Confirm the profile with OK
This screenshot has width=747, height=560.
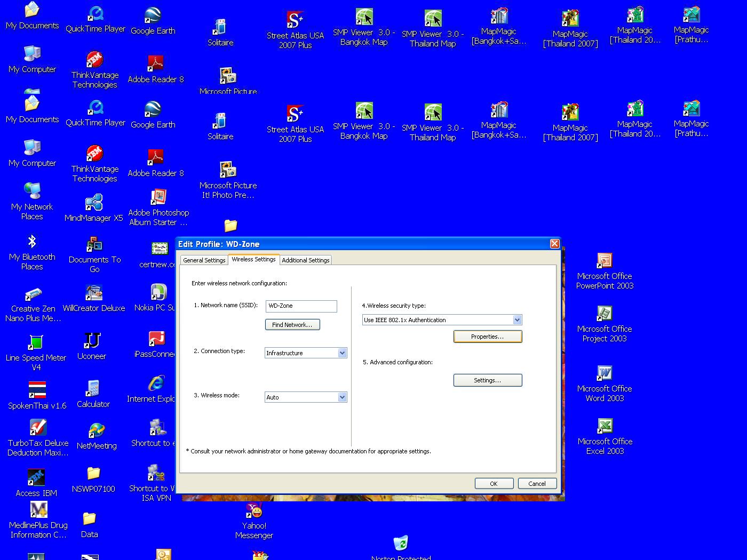(494, 484)
